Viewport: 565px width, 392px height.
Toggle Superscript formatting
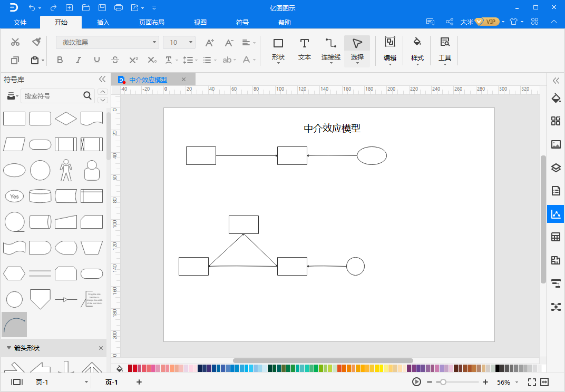(134, 60)
